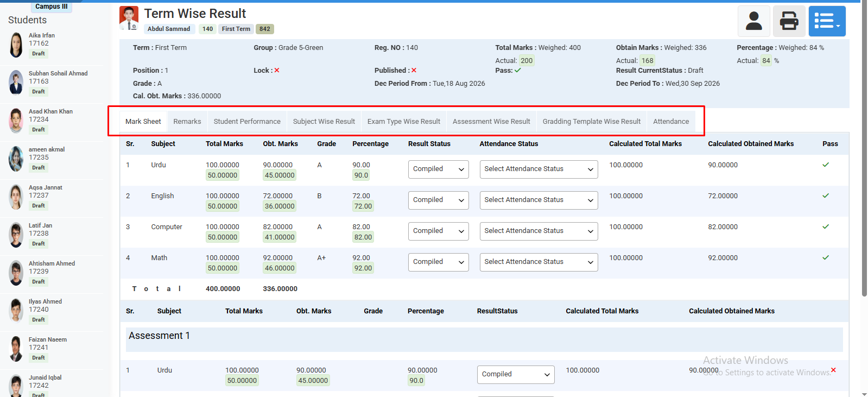Select the Mark Sheet tab

tap(143, 122)
